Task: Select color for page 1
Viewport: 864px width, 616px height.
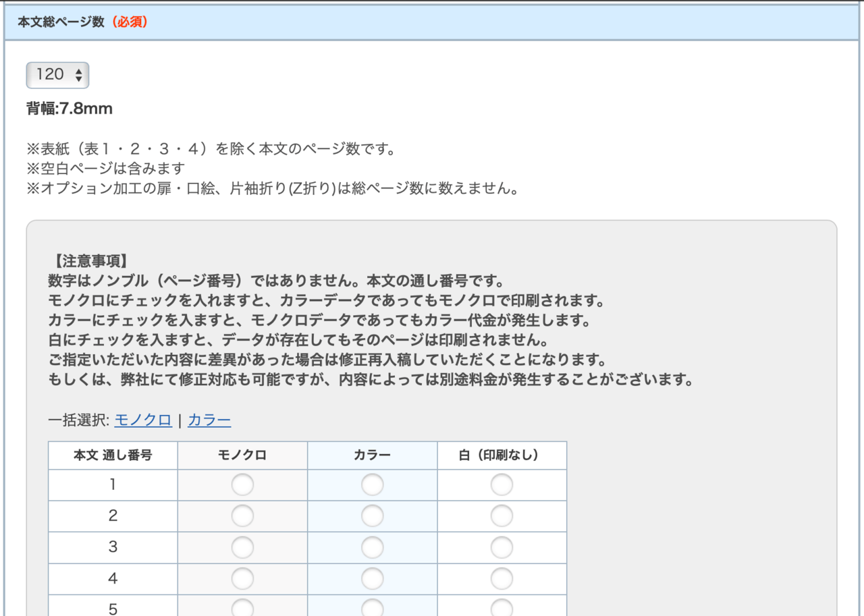Action: (x=372, y=484)
